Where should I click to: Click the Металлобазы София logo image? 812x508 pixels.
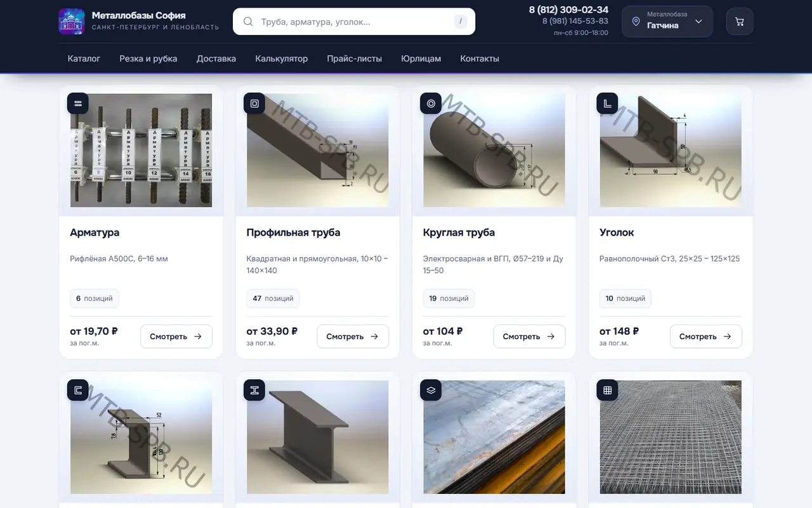(71, 22)
